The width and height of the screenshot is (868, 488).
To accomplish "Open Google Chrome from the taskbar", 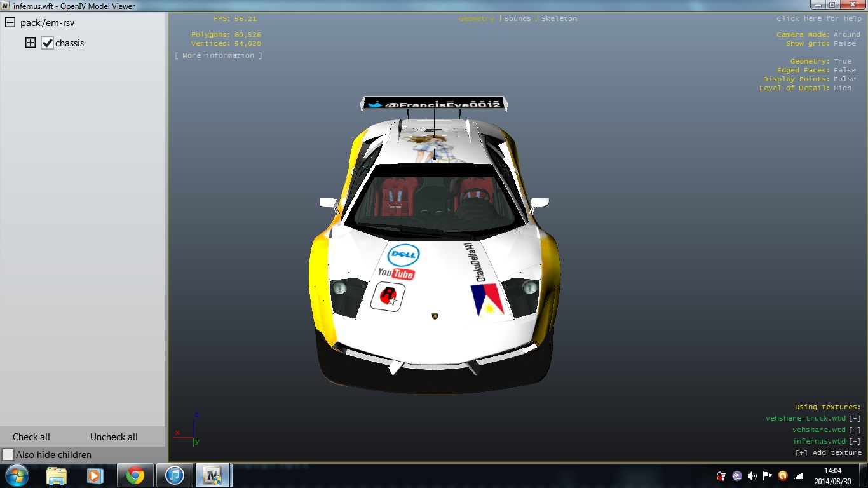I will (x=135, y=475).
